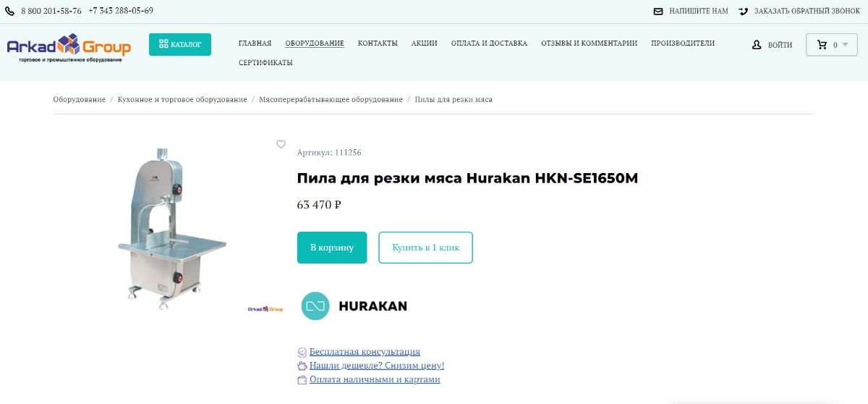Click the Артикул: 111256 text
This screenshot has width=868, height=404.
click(x=329, y=153)
